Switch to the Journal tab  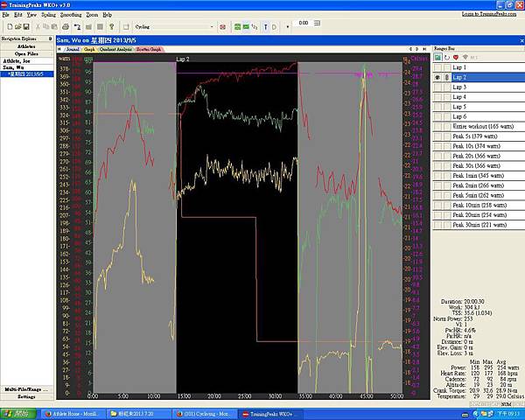pos(73,50)
